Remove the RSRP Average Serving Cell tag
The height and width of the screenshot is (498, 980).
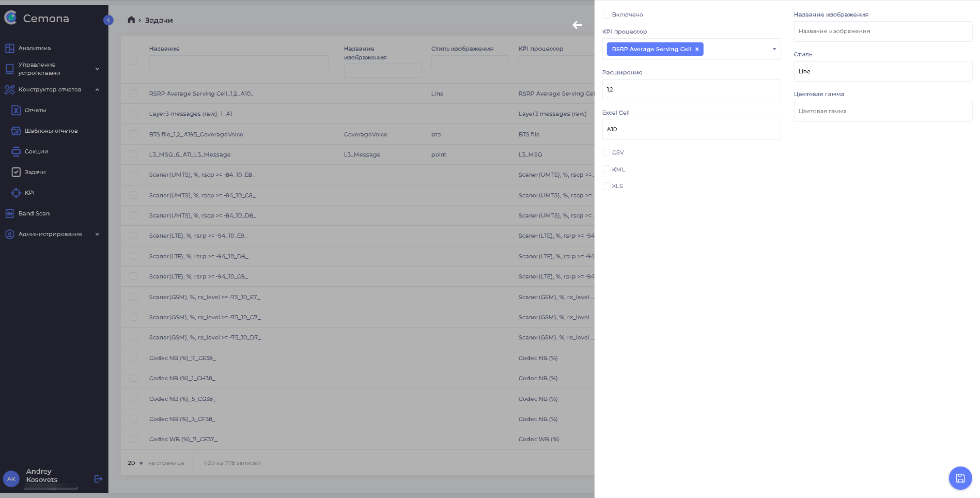pyautogui.click(x=697, y=49)
